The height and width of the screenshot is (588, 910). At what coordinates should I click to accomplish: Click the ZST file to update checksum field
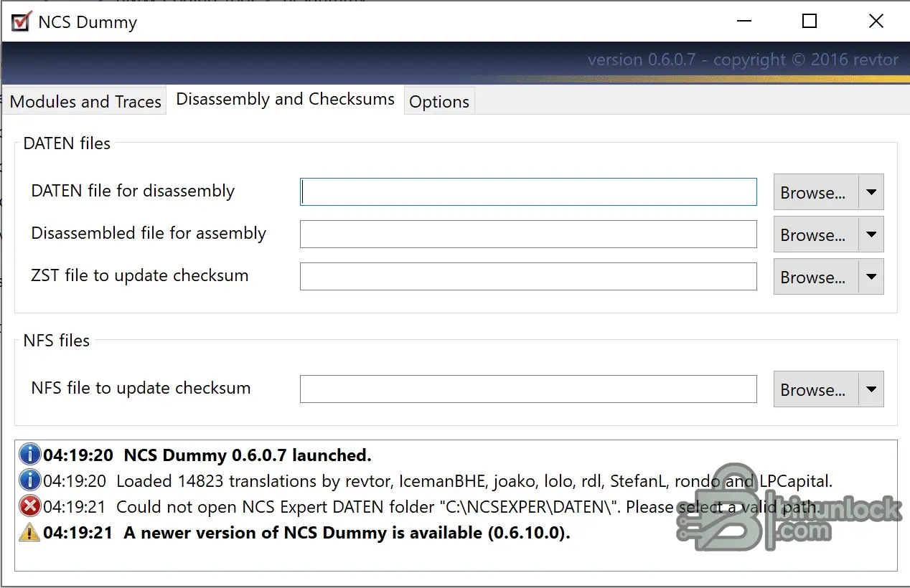(528, 277)
